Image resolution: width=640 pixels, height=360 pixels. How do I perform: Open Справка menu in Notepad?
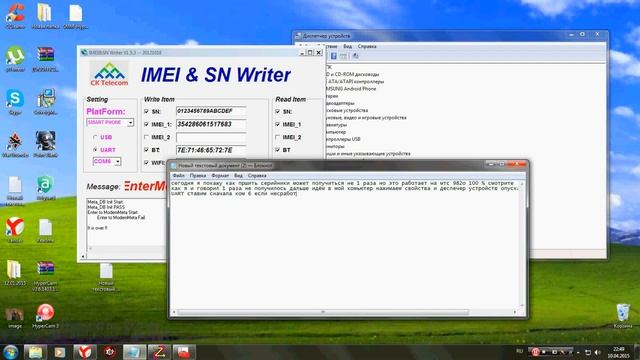point(257,176)
